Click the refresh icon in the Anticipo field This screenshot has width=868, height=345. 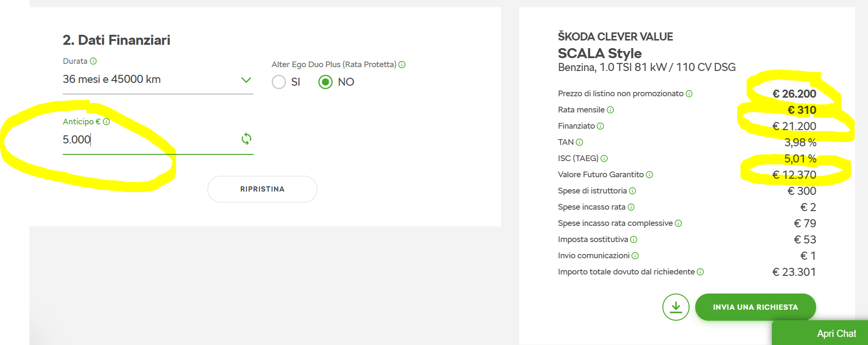pos(246,139)
